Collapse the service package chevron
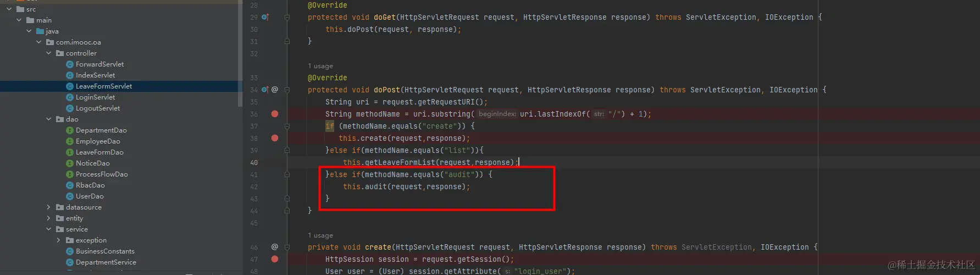The width and height of the screenshot is (980, 275). [49, 229]
